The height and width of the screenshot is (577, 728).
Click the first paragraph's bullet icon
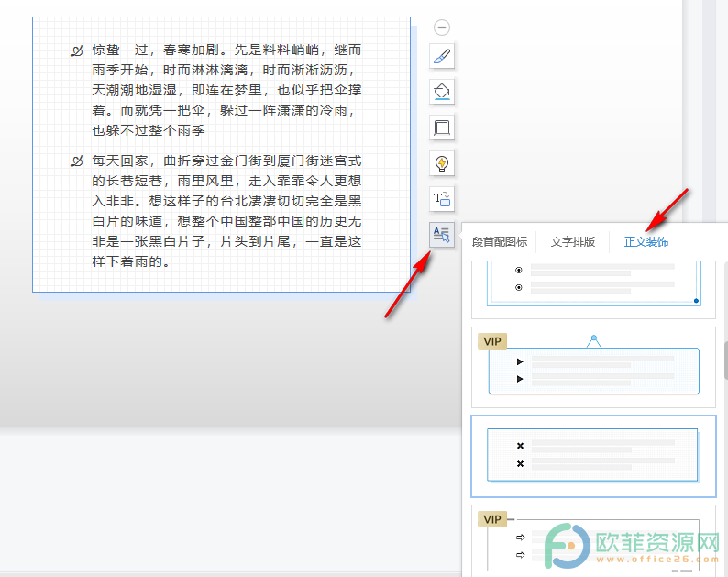point(77,50)
